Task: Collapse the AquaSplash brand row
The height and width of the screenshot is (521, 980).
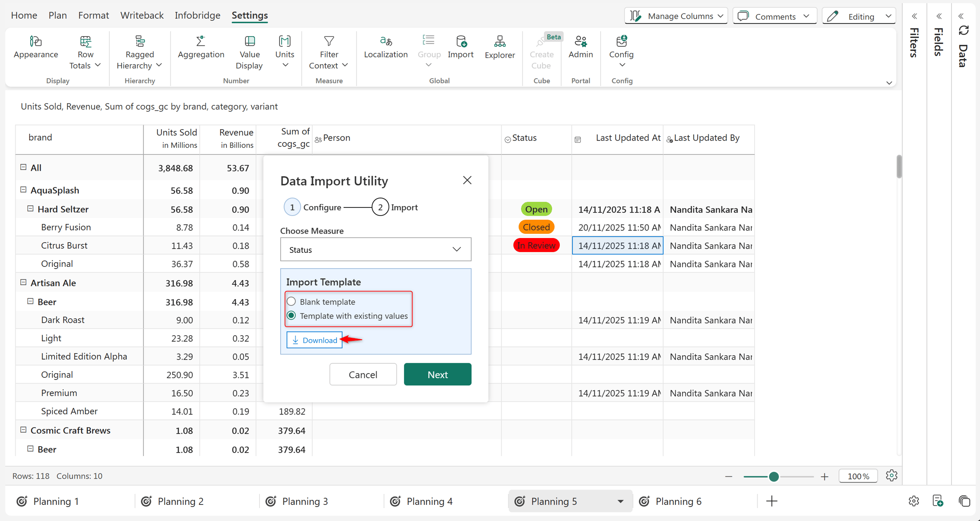Action: click(x=23, y=190)
